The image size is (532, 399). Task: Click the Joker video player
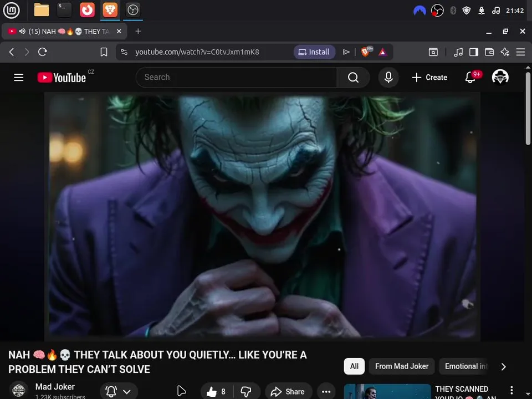pos(262,217)
